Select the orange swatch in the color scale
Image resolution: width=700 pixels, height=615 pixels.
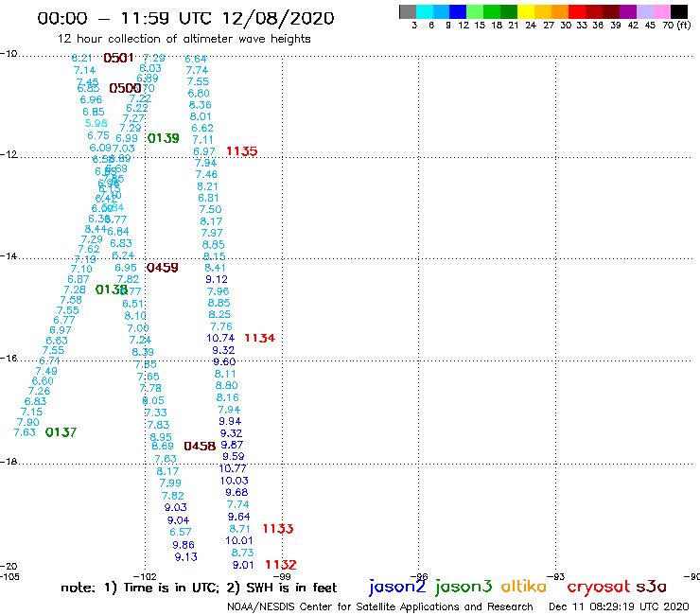pyautogui.click(x=560, y=11)
